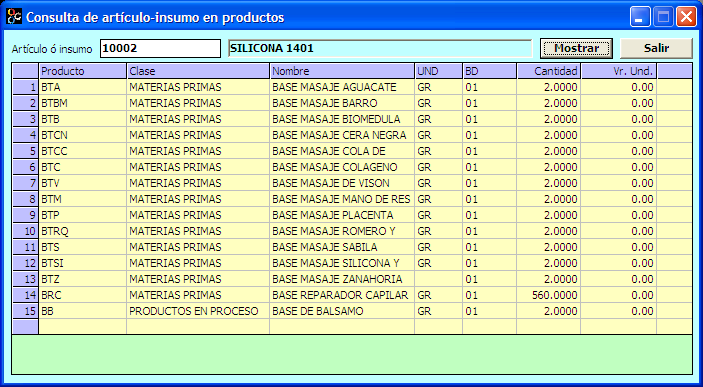Image resolution: width=703 pixels, height=387 pixels.
Task: Click the product code BTZ
Action: point(82,279)
